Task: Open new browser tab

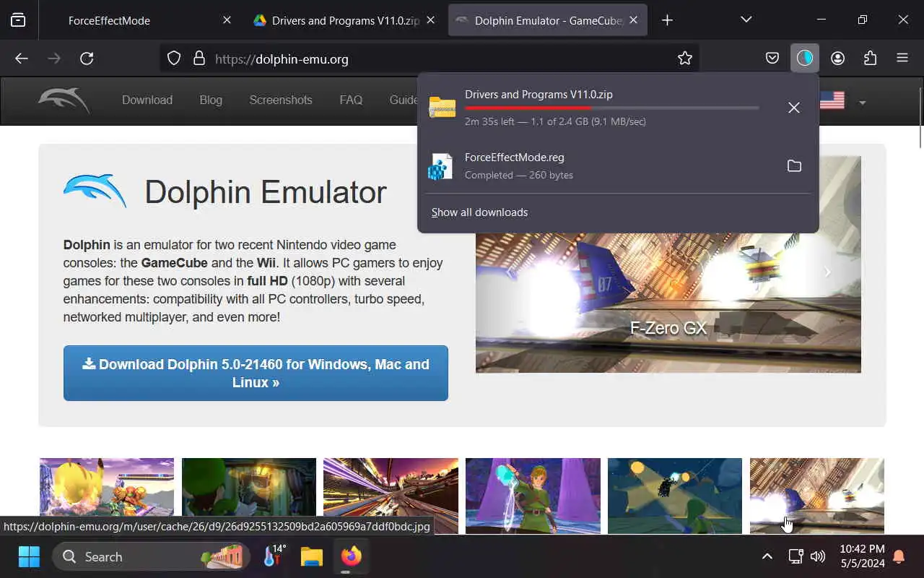Action: pos(667,20)
